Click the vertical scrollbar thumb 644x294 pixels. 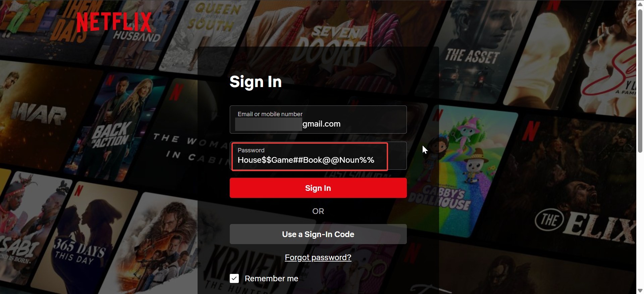tap(640, 81)
